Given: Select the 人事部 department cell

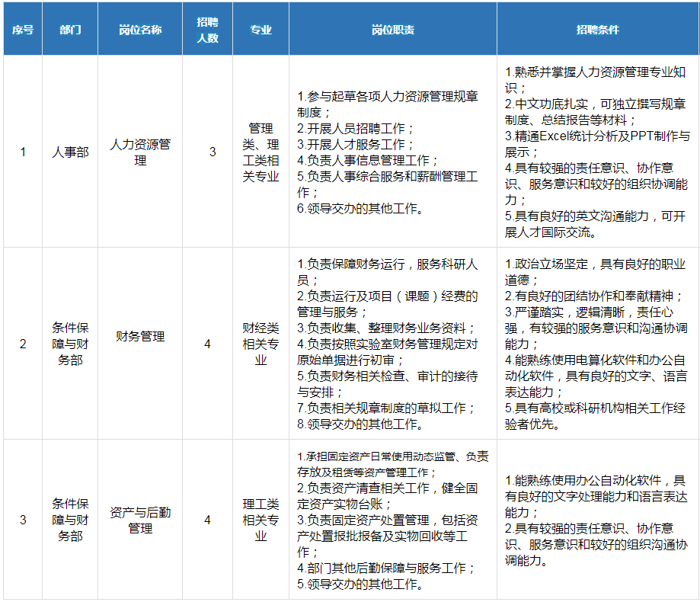Looking at the screenshot, I should tap(70, 152).
